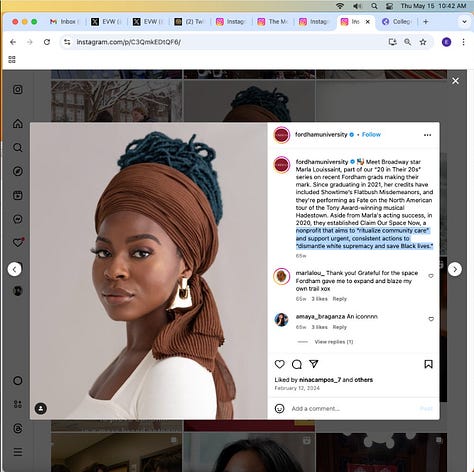Like amaya_braganza comment heart
474x472 pixels.
pos(431,319)
